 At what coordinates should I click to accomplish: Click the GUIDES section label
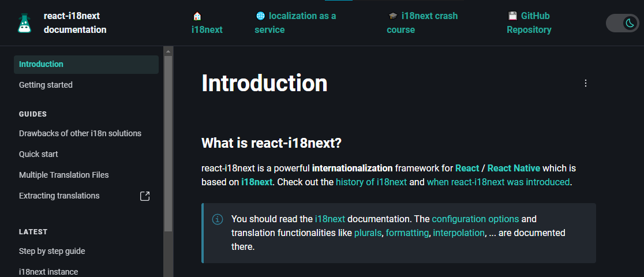click(x=33, y=114)
